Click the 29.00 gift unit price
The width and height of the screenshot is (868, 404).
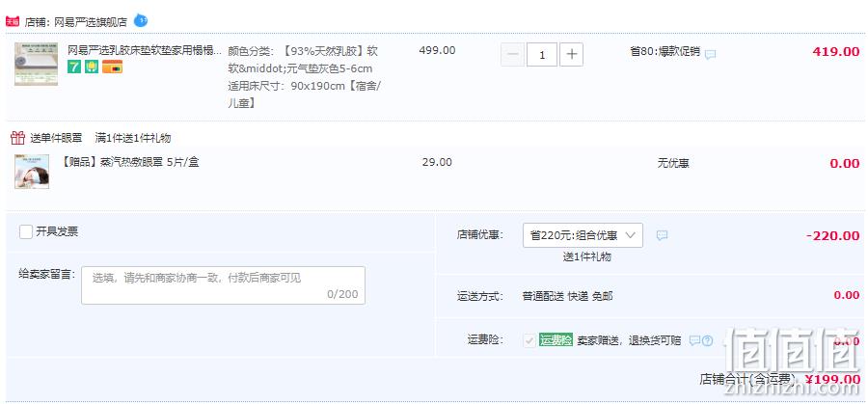point(437,162)
